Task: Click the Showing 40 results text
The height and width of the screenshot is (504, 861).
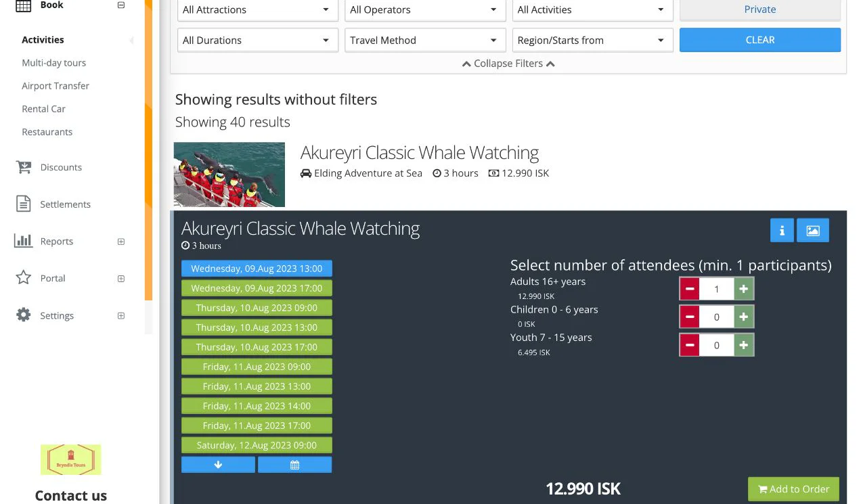Action: [x=233, y=122]
